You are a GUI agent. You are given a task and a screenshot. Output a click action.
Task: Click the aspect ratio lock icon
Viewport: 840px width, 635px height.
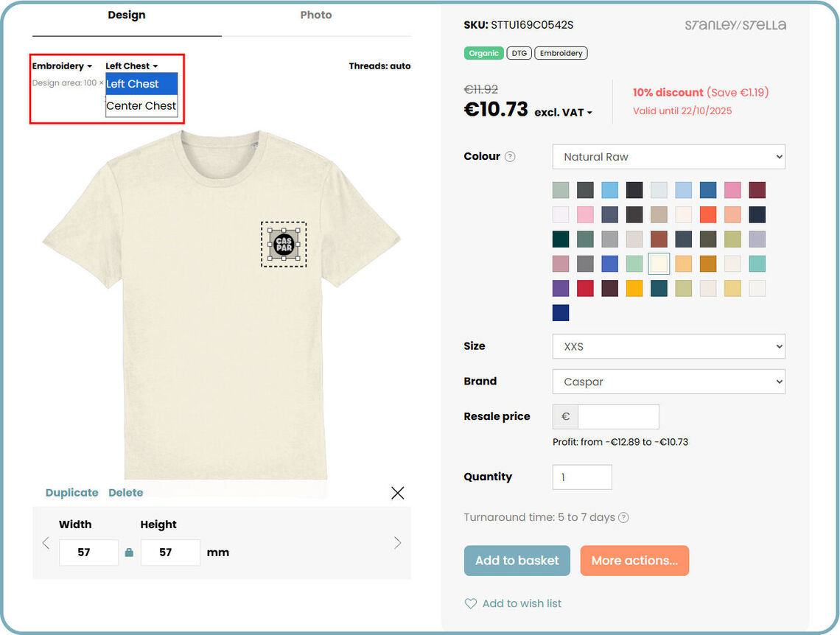point(129,552)
